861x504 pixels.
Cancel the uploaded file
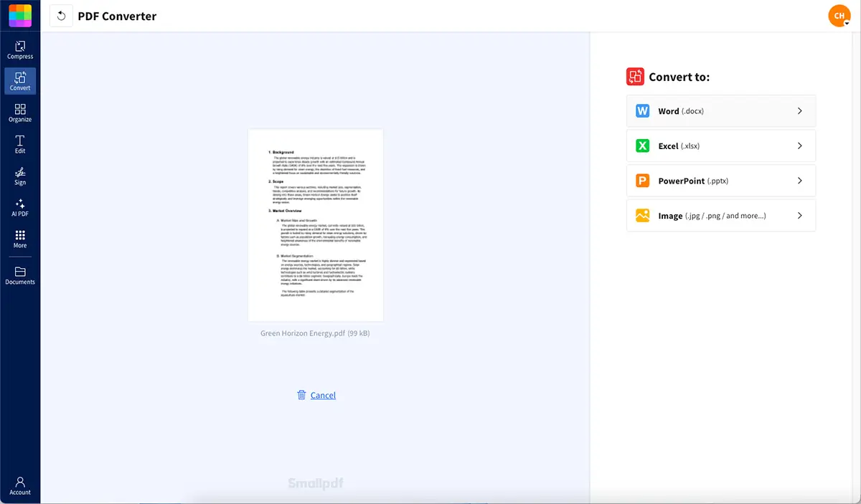click(323, 395)
